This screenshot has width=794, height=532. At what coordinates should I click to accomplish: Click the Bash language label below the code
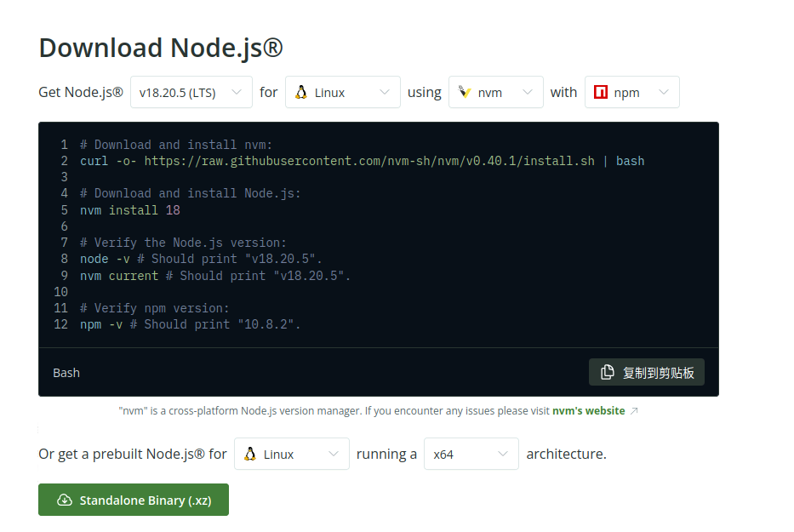[x=66, y=373]
